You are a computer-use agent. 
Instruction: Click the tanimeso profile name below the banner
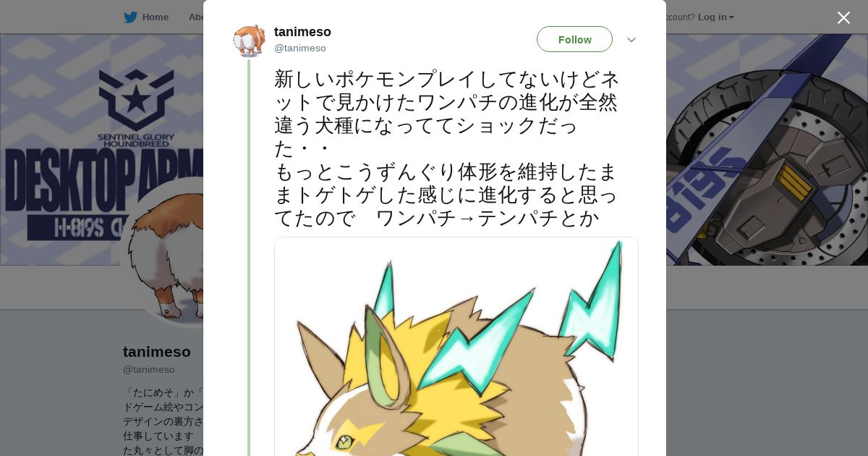pos(157,352)
